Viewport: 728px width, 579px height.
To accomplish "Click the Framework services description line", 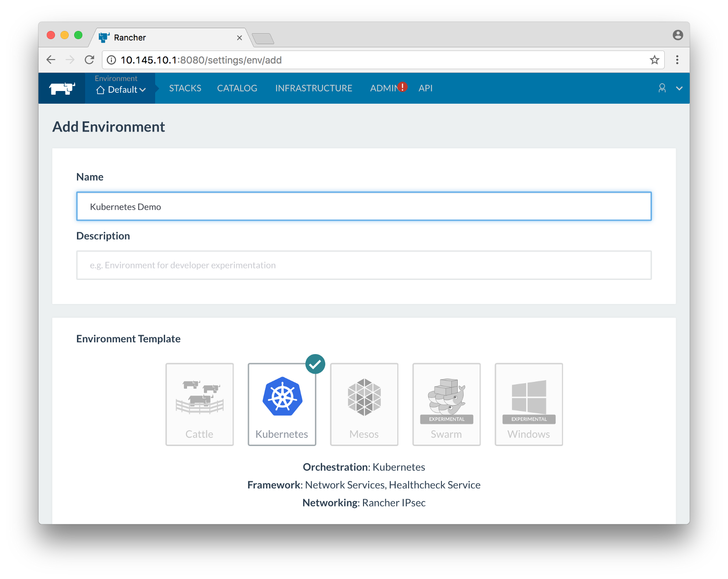I will pyautogui.click(x=364, y=485).
